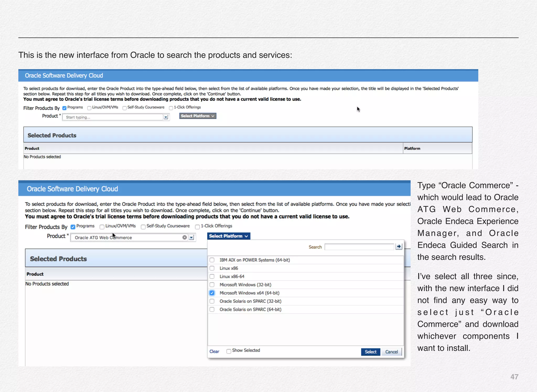Click 'No Products selected' text in upper table

(42, 157)
